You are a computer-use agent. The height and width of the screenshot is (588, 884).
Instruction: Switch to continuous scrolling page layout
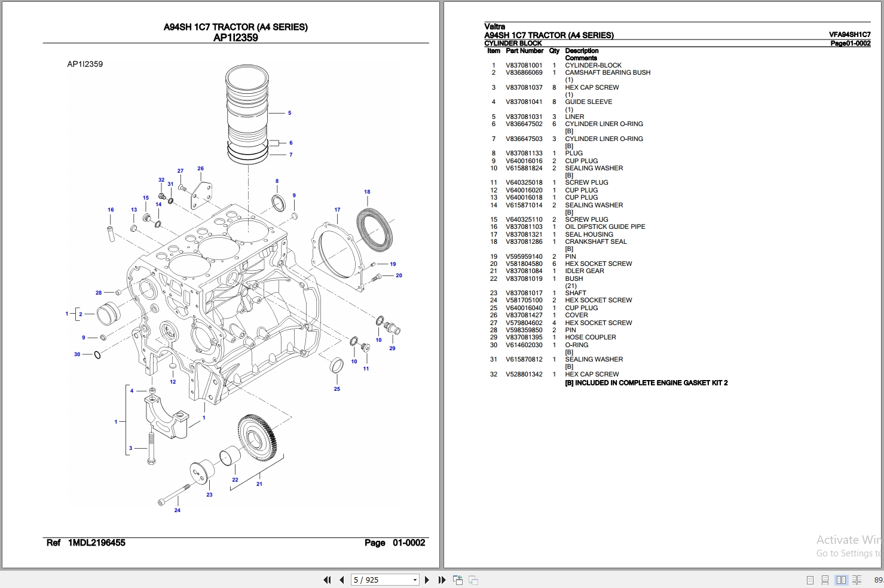click(825, 580)
